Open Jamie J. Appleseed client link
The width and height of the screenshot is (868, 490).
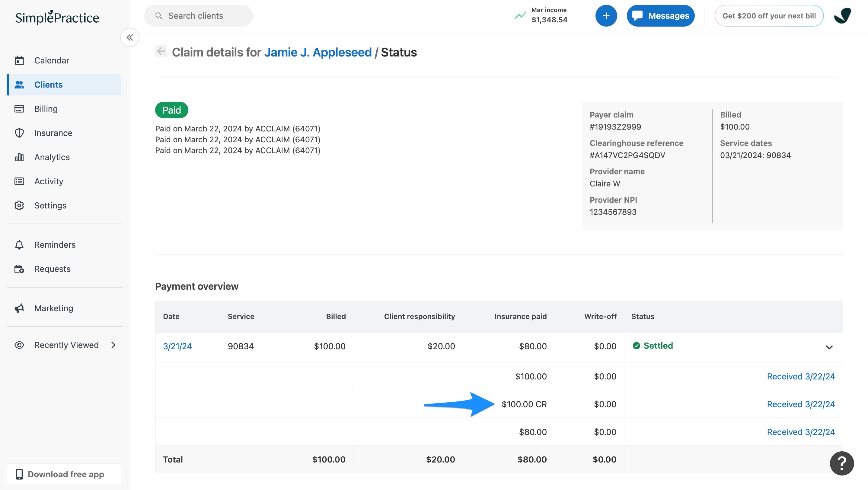[318, 52]
